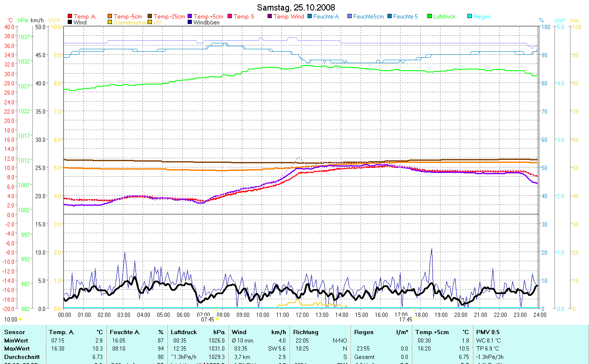Image resolution: width=589 pixels, height=364 pixels.
Task: Click the orange Temp.-5cm legend square
Action: [110, 16]
